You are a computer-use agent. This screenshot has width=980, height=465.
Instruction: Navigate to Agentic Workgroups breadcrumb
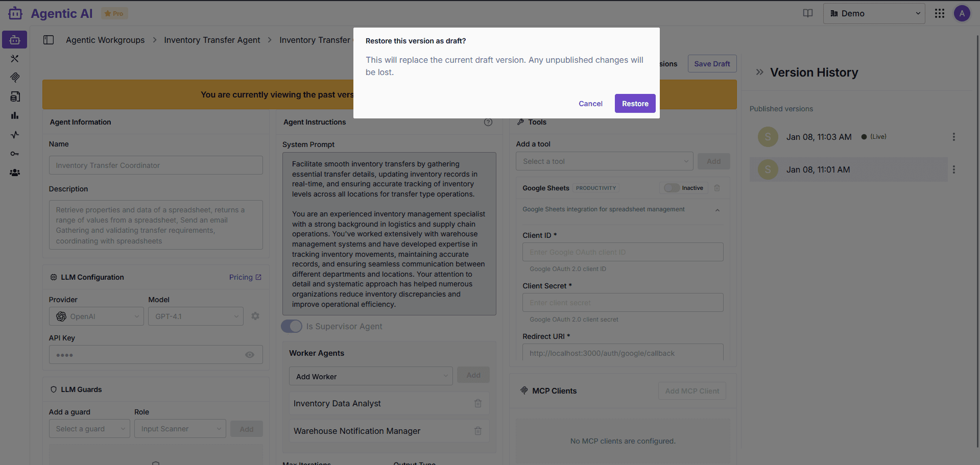(105, 40)
